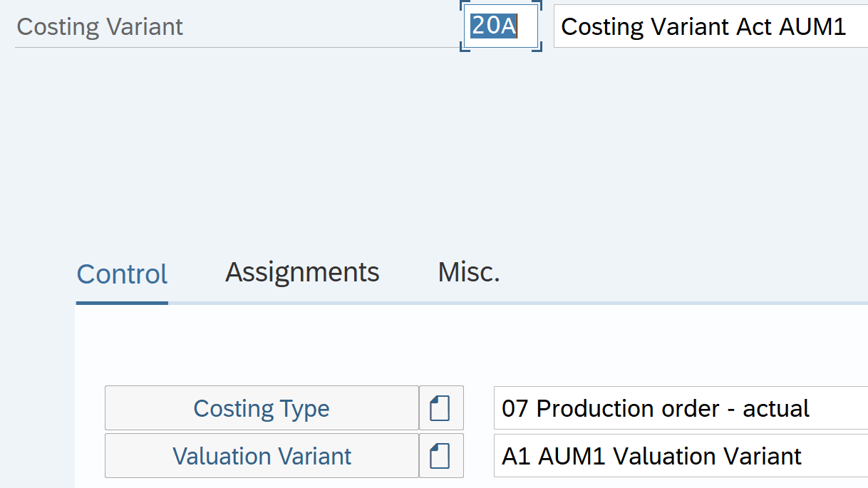
Task: Switch to the Assignments tab
Action: [x=302, y=272]
